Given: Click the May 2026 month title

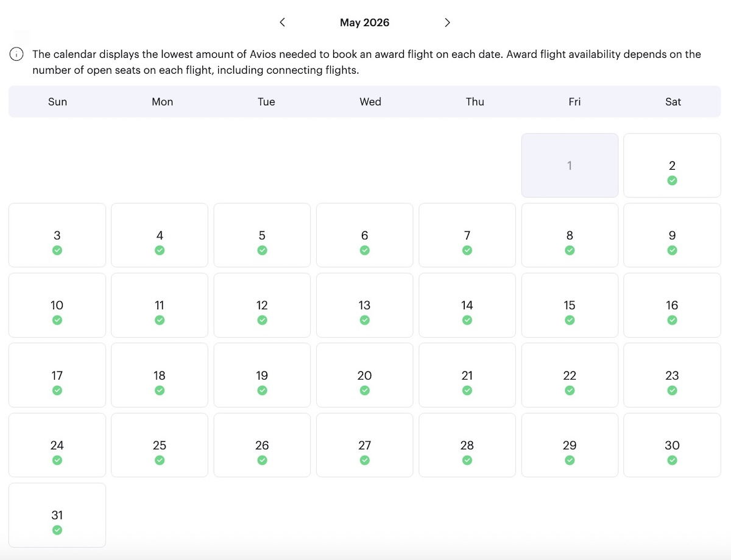Looking at the screenshot, I should tap(364, 23).
